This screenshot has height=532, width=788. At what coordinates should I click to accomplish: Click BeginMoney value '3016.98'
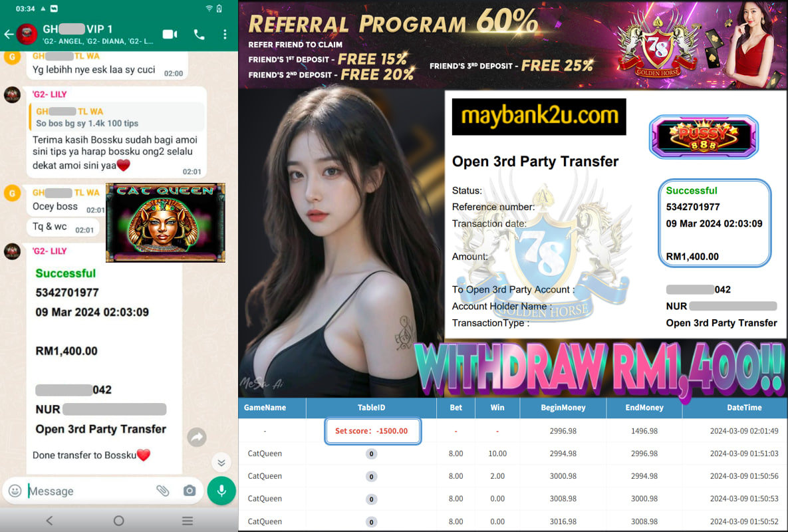tap(563, 521)
